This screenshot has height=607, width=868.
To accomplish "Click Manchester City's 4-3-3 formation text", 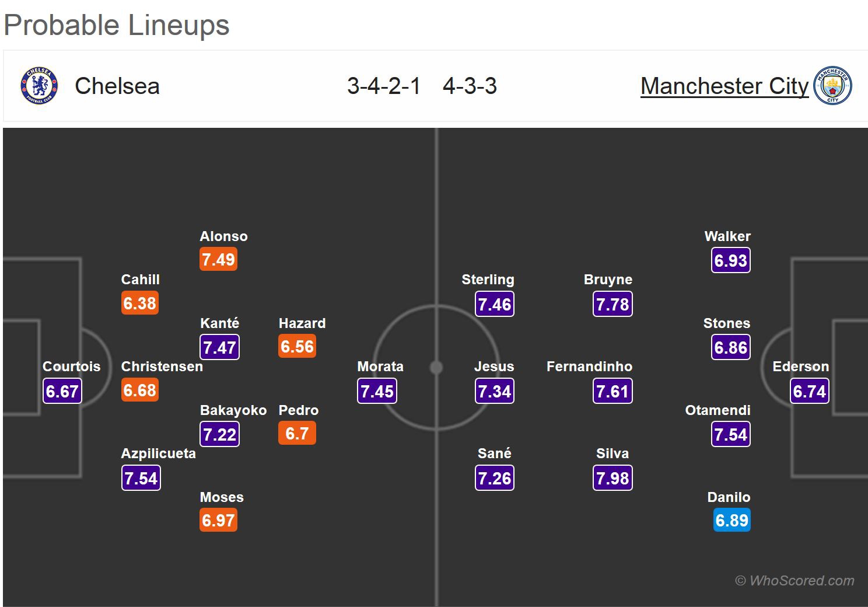I will click(x=470, y=86).
